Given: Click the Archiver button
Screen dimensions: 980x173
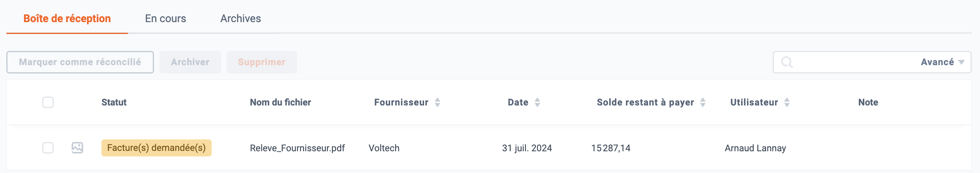Looking at the screenshot, I should click(x=190, y=62).
